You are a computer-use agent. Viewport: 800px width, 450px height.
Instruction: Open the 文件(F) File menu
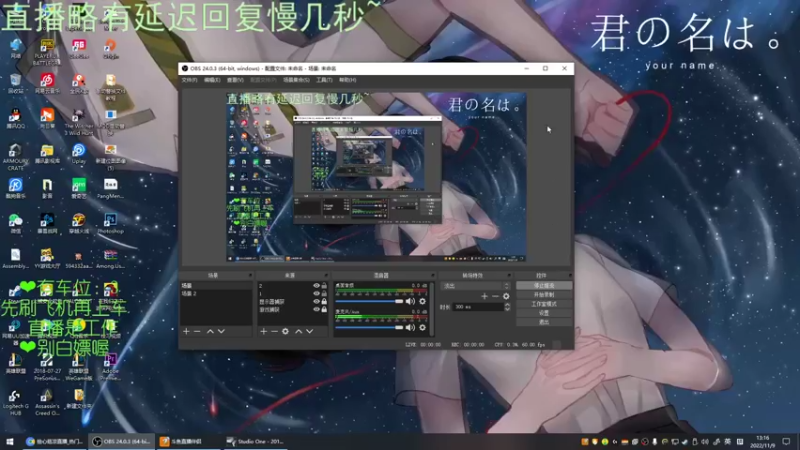click(x=189, y=80)
